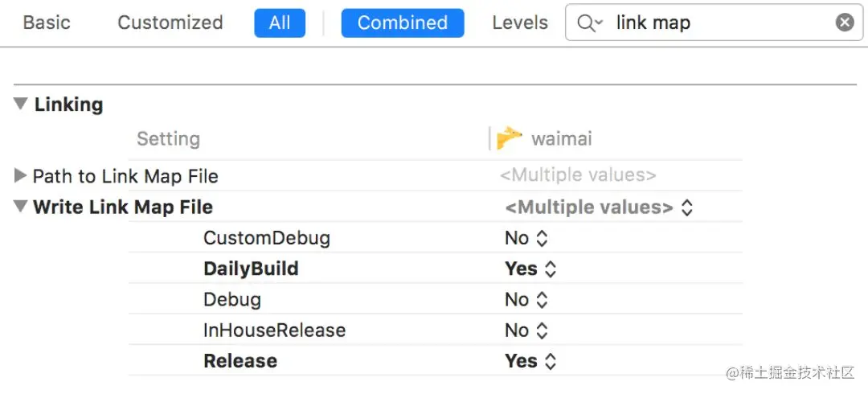The width and height of the screenshot is (868, 394).
Task: Change the DailyBuild Yes value
Action: coord(530,269)
